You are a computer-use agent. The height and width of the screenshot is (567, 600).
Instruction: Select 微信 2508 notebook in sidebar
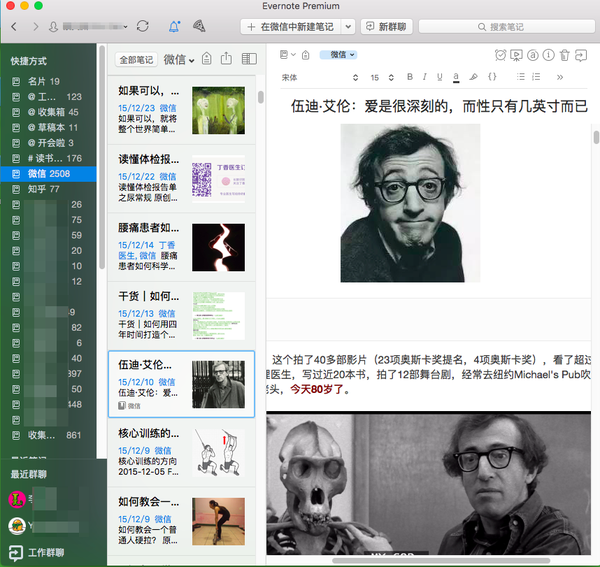click(49, 174)
